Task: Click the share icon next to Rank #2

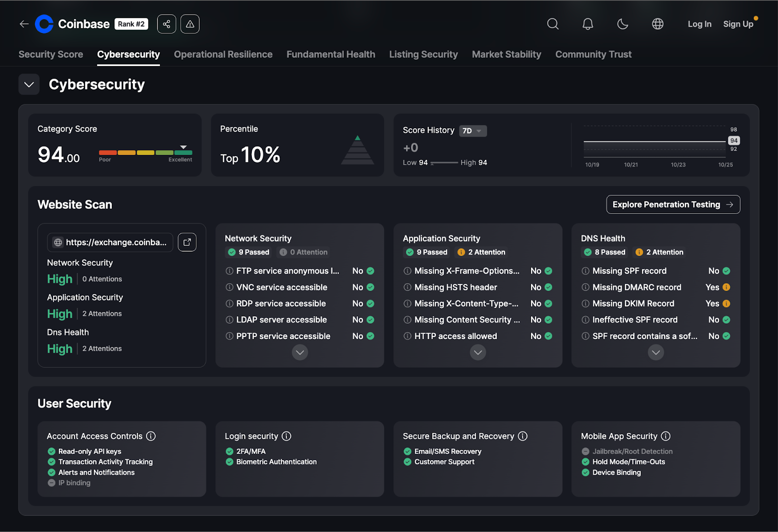Action: 166,24
